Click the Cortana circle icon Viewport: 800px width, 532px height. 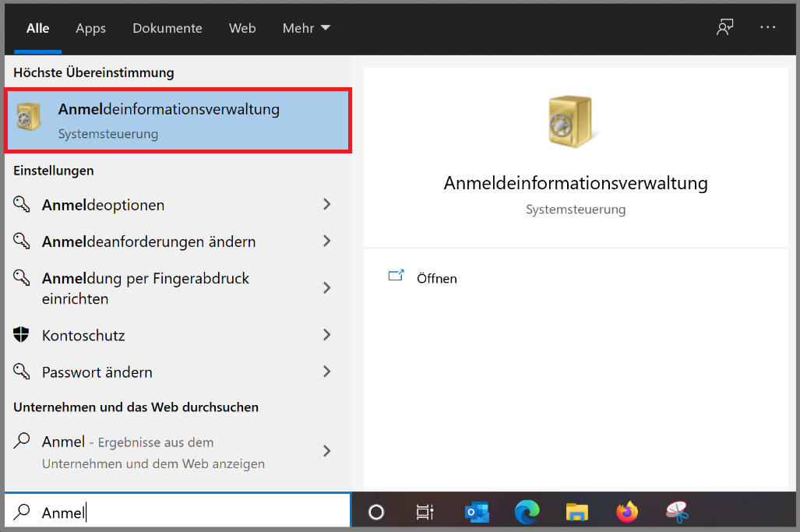[376, 512]
